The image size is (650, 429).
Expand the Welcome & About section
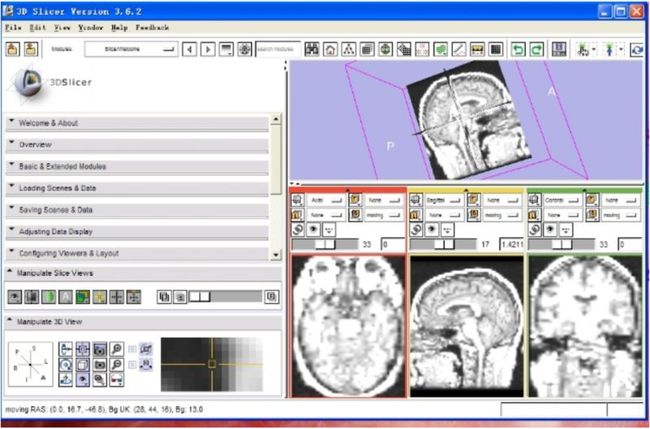pos(137,123)
